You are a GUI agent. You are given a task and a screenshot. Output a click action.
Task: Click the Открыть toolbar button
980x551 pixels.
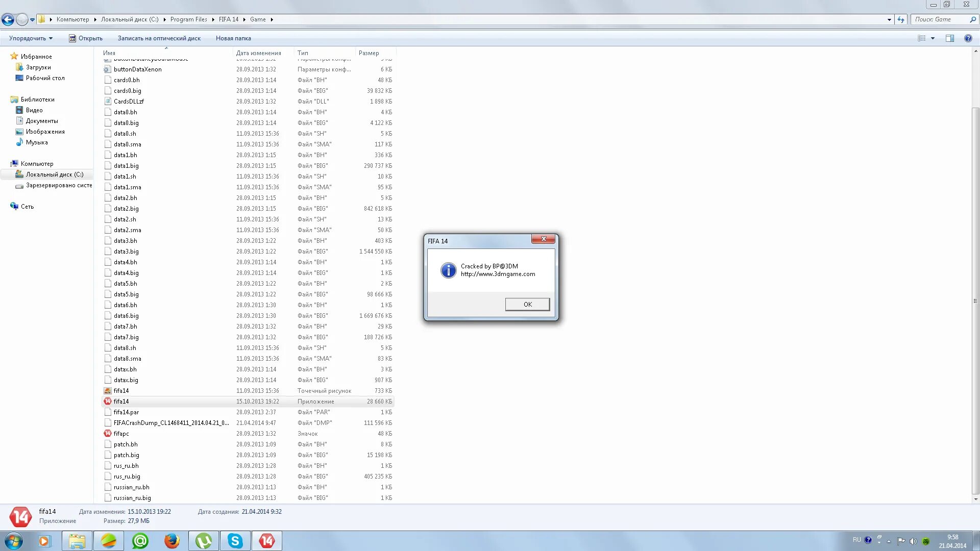click(x=86, y=38)
